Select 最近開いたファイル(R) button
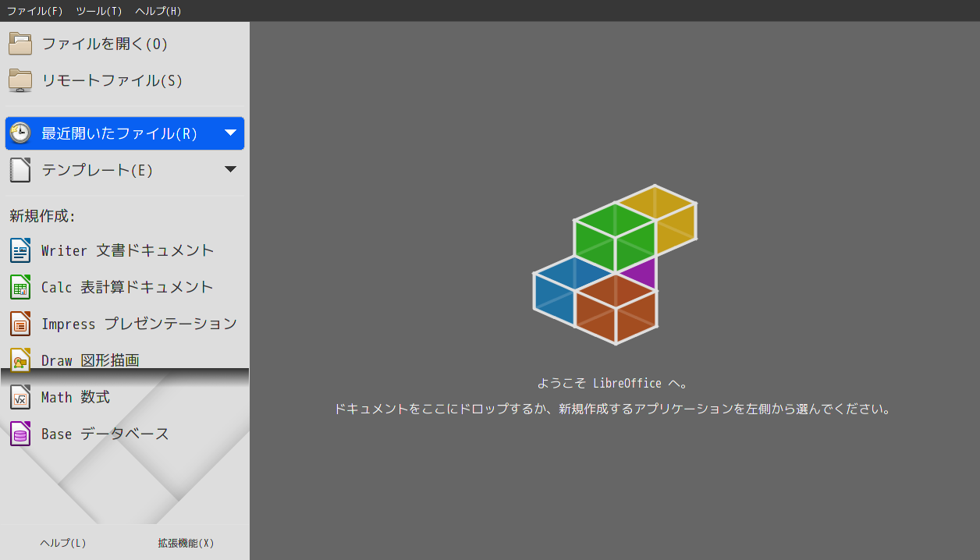This screenshot has width=980, height=560. click(x=125, y=133)
